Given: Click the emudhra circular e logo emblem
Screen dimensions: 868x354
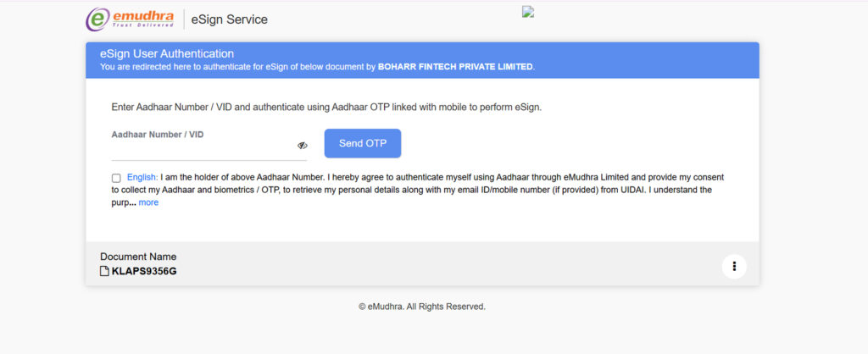Looking at the screenshot, I should tap(98, 19).
